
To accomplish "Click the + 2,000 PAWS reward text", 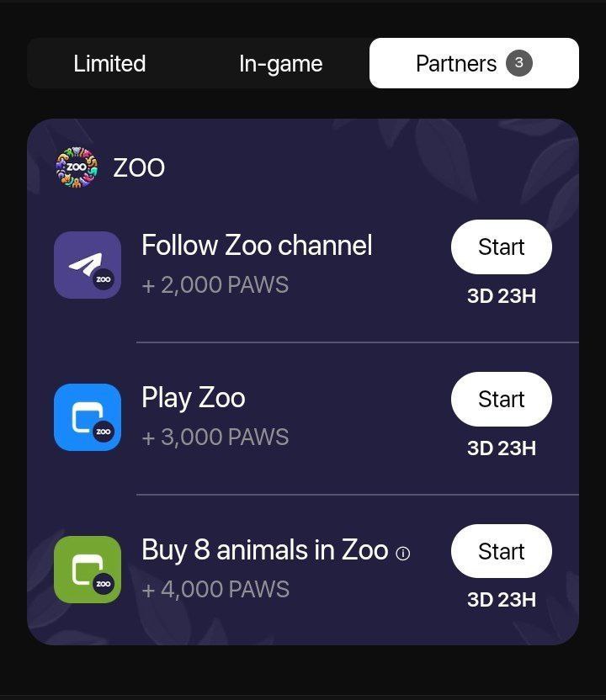I will click(x=215, y=285).
